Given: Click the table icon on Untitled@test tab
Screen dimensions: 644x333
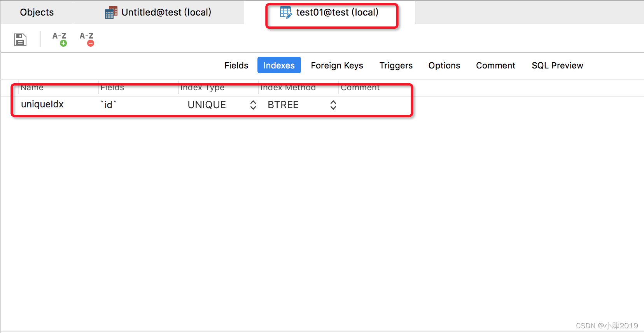Looking at the screenshot, I should click(111, 13).
